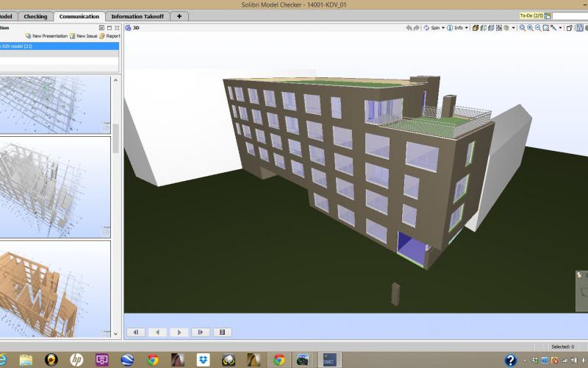Click the dashed selection-basket view icon
The width and height of the screenshot is (588, 368).
coord(499,28)
